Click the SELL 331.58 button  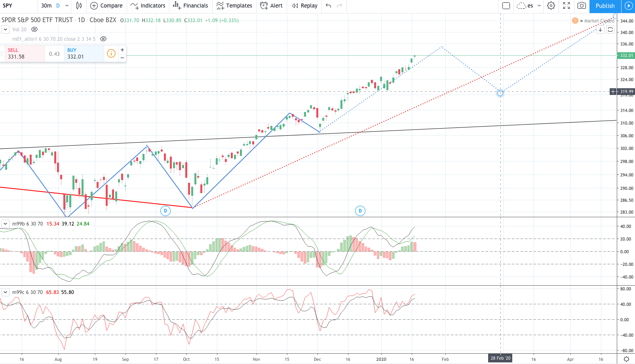pos(24,53)
